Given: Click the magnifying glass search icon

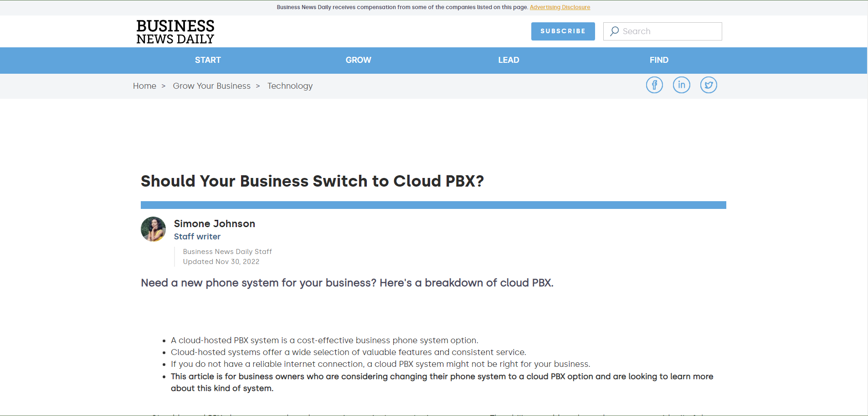Looking at the screenshot, I should pos(614,31).
